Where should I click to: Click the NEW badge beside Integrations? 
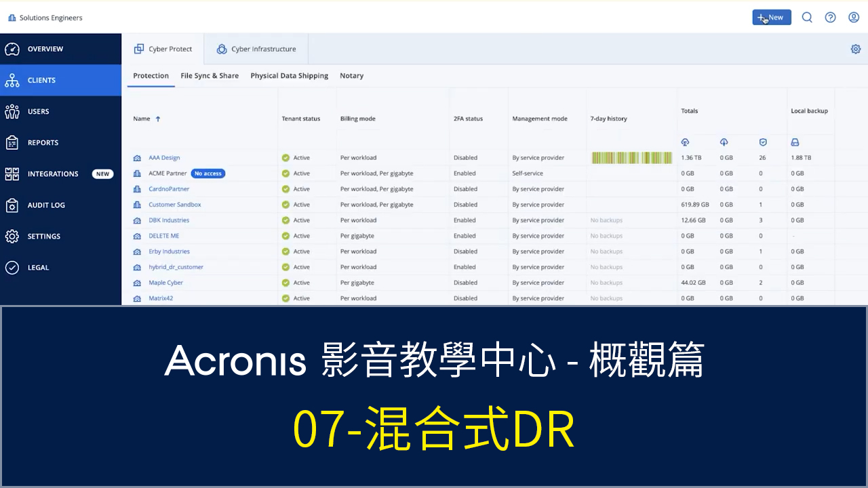pyautogui.click(x=102, y=174)
